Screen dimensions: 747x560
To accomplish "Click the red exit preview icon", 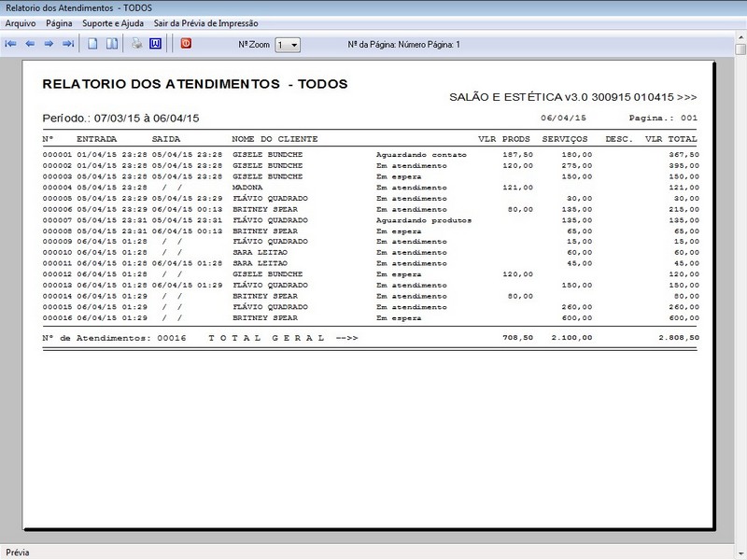I will click(x=186, y=44).
